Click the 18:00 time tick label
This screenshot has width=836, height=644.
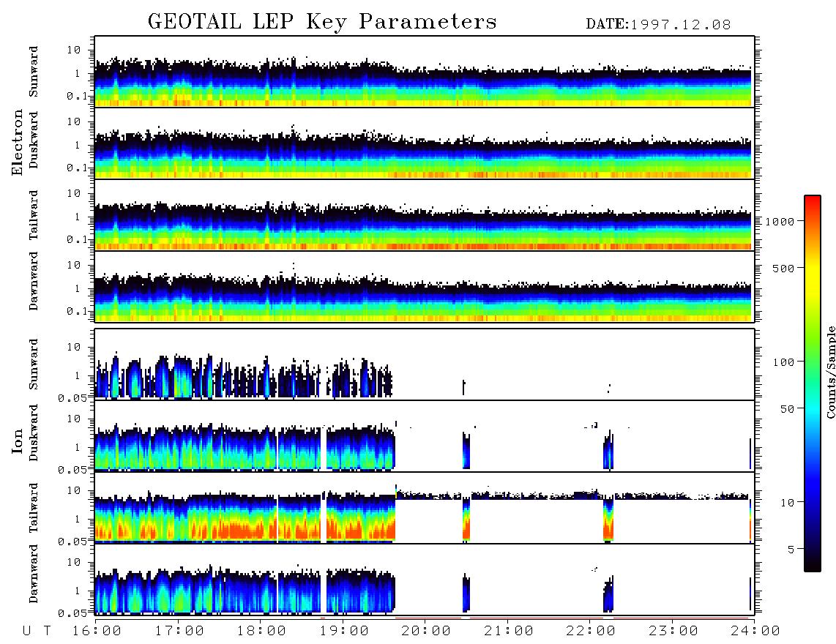click(x=262, y=631)
